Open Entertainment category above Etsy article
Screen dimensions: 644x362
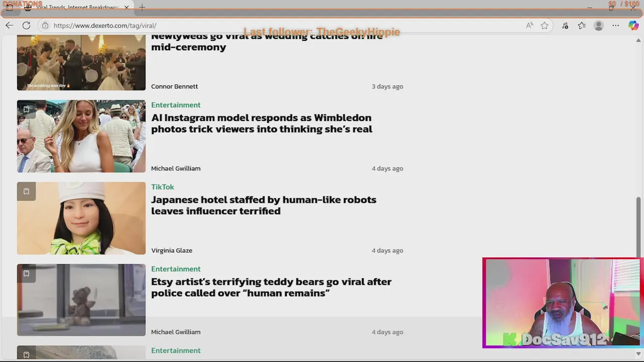(176, 269)
